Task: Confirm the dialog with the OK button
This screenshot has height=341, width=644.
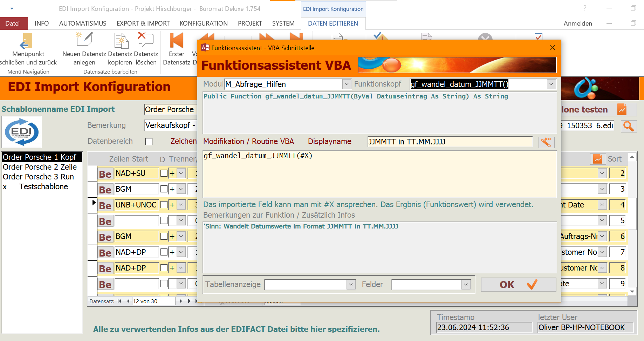Action: [518, 285]
